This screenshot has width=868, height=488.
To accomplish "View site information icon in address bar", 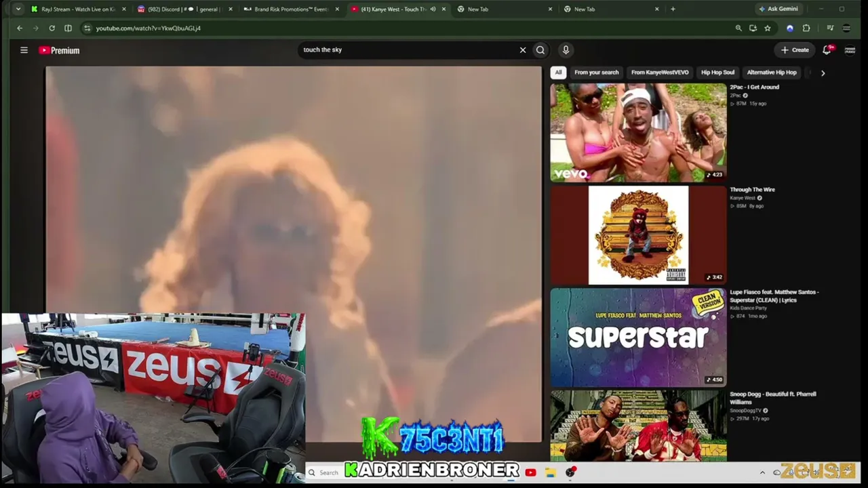I will [x=87, y=28].
